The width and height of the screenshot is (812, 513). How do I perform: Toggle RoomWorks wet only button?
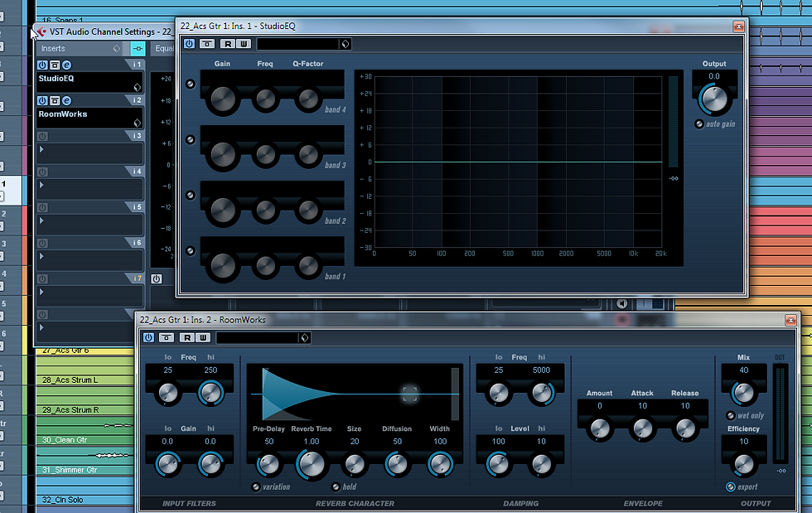click(731, 415)
